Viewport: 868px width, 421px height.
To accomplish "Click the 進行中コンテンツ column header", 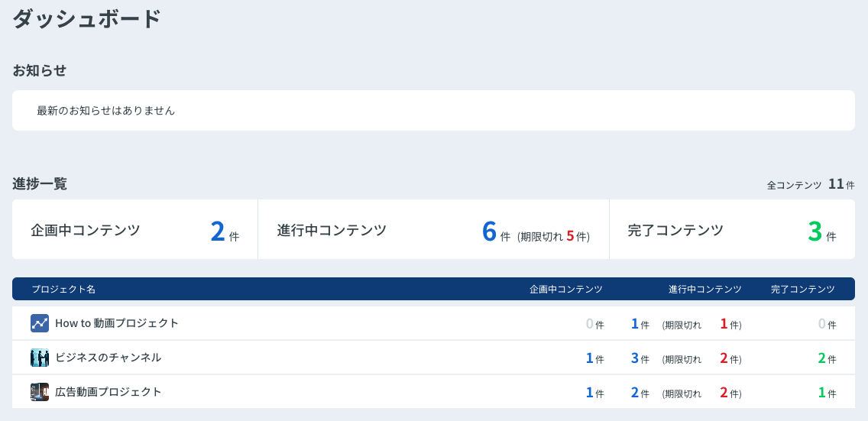I will click(x=704, y=290).
